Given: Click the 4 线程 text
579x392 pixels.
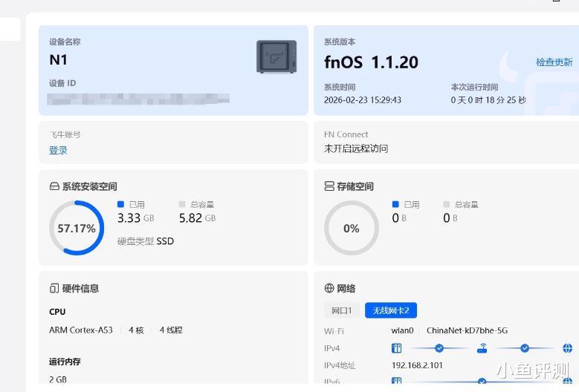Looking at the screenshot, I should pos(171,330).
